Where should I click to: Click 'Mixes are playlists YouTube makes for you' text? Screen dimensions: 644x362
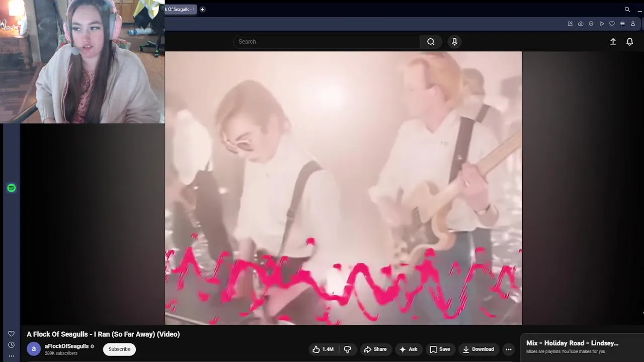click(x=566, y=351)
